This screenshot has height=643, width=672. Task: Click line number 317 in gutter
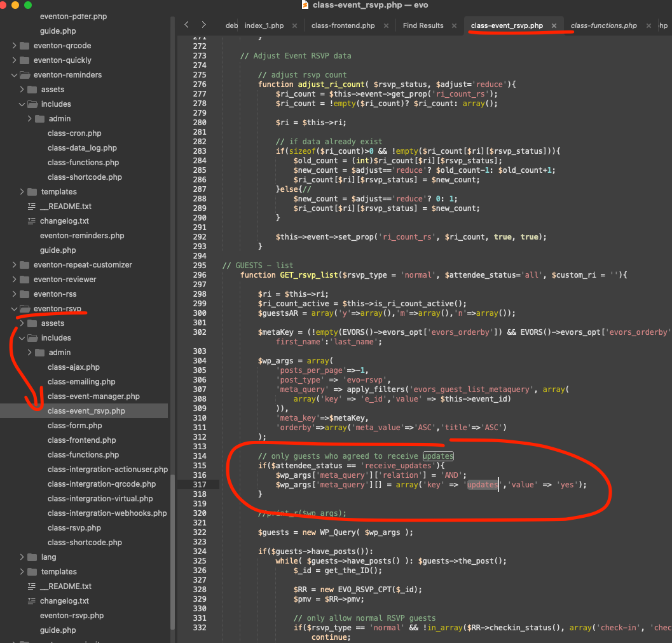click(x=199, y=485)
